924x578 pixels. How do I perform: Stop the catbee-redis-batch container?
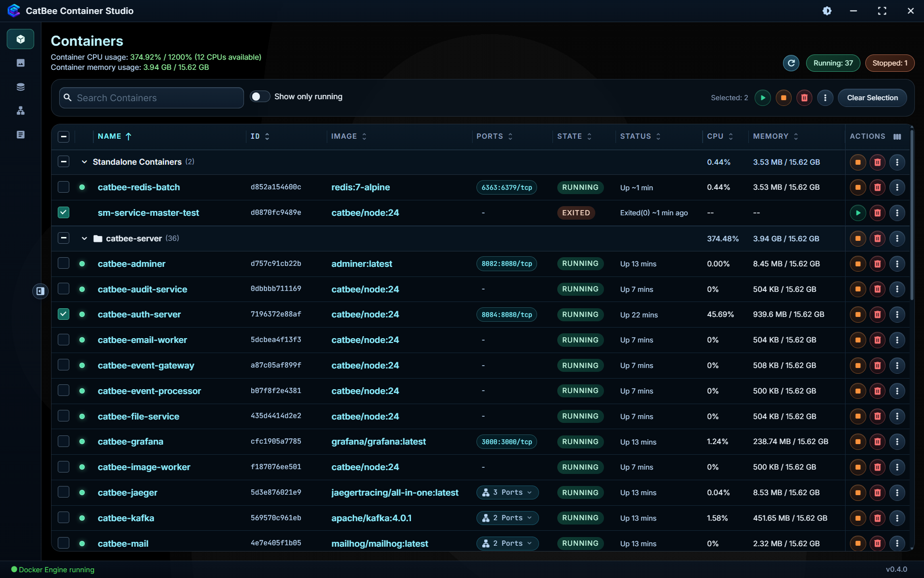pyautogui.click(x=858, y=187)
